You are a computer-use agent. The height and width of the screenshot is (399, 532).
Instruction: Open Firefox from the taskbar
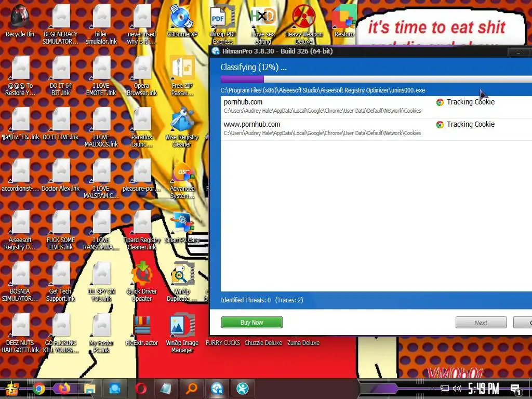(x=64, y=389)
